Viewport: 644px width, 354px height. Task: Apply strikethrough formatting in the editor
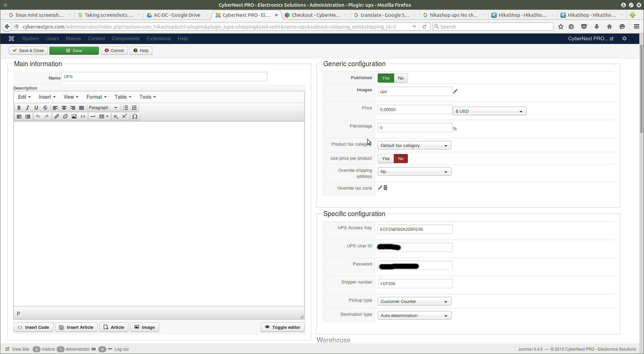(45, 108)
